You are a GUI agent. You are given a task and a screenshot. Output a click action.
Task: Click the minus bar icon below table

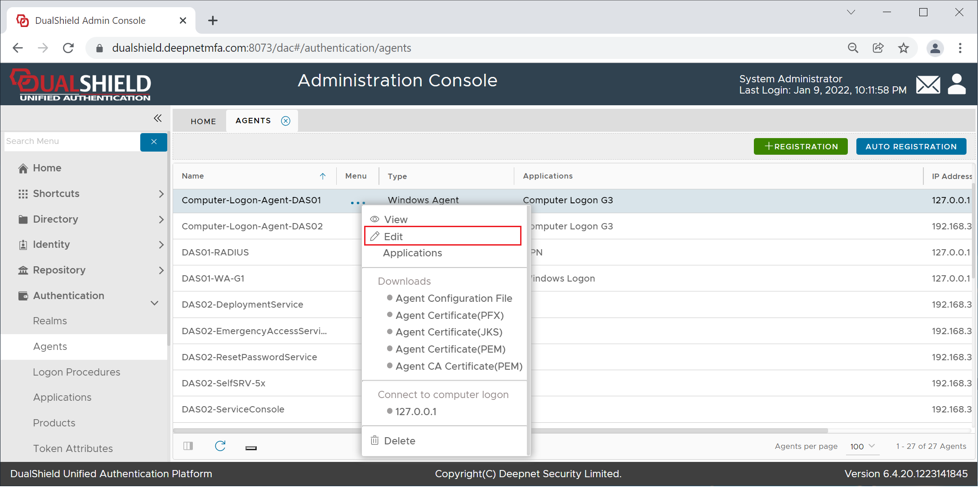(x=251, y=448)
